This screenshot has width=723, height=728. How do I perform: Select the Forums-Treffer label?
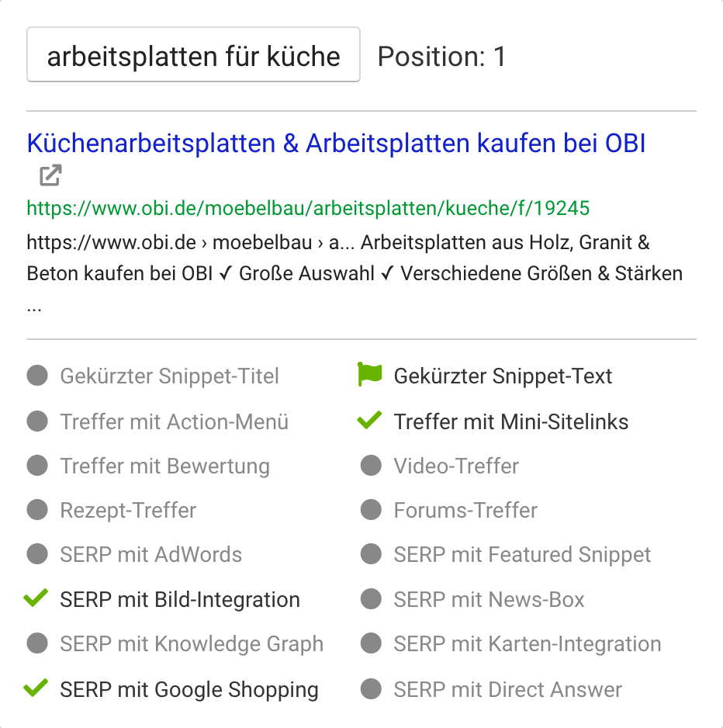tap(465, 511)
